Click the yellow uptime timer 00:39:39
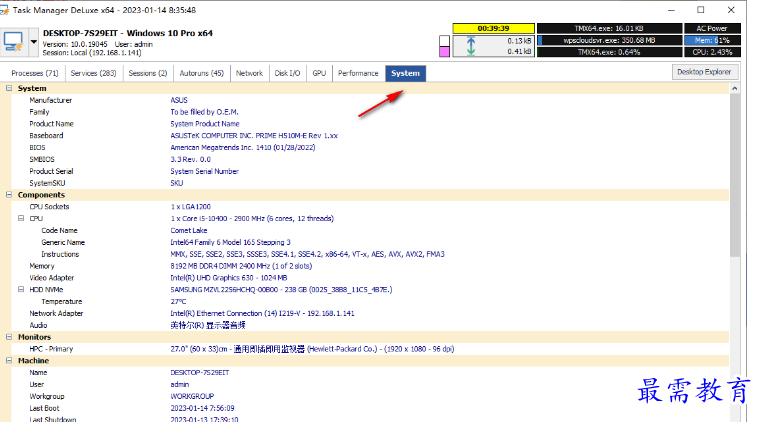The width and height of the screenshot is (759, 422). (493, 29)
